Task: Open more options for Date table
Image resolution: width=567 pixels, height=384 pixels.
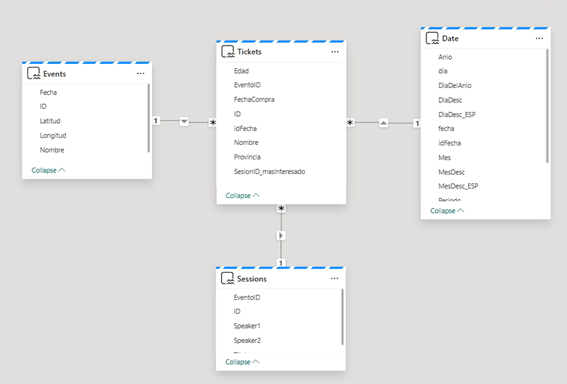Action: [x=539, y=38]
